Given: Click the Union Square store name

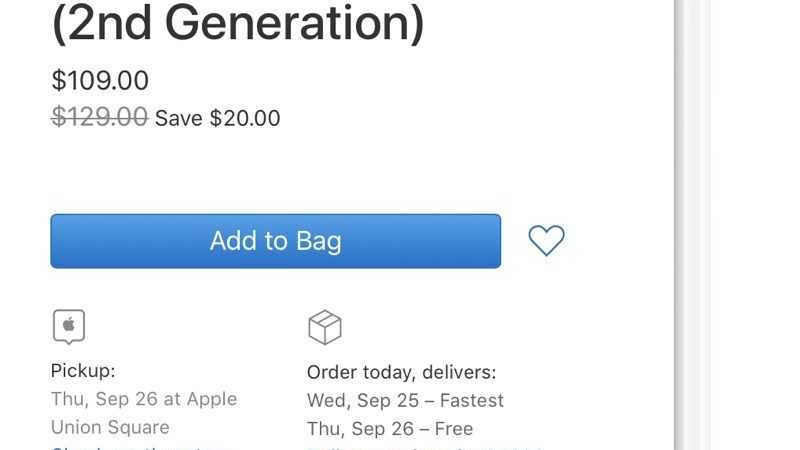Looking at the screenshot, I should tap(110, 427).
